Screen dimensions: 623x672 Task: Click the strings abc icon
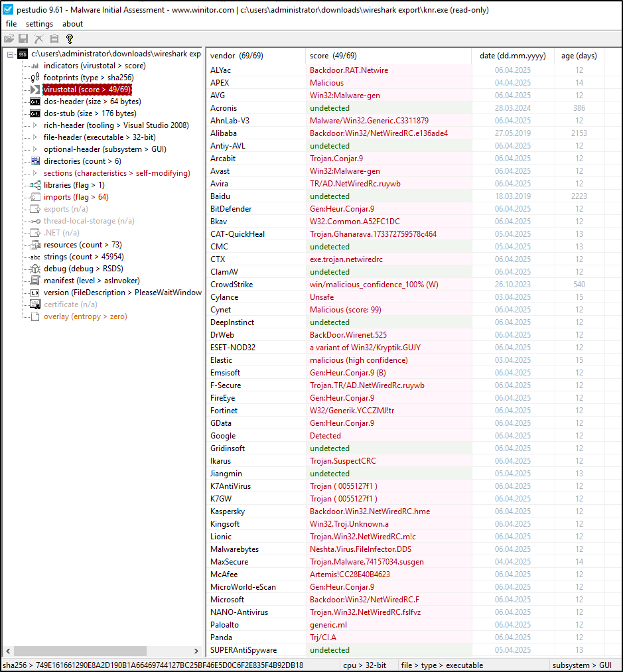coord(35,257)
